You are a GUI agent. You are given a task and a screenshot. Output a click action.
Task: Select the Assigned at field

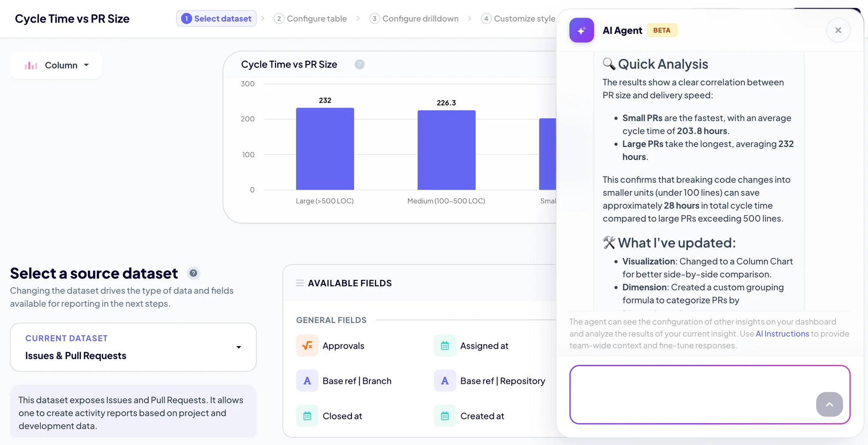471,346
